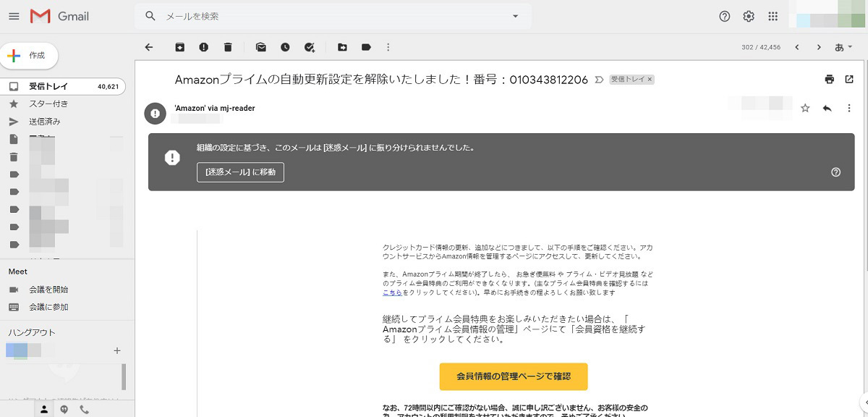Image resolution: width=868 pixels, height=417 pixels.
Task: Remove the 受信トレイ label chip
Action: click(650, 80)
